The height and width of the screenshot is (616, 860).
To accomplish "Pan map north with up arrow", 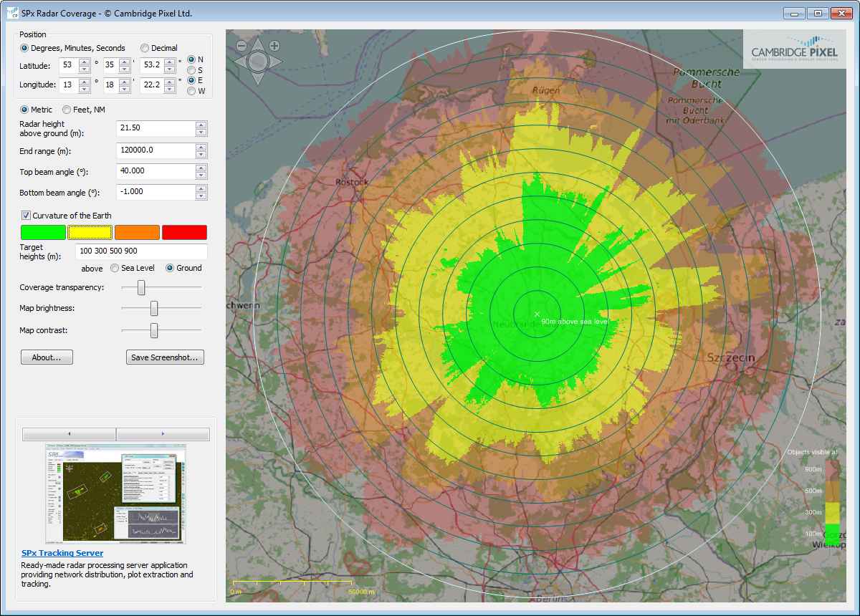I will point(258,47).
